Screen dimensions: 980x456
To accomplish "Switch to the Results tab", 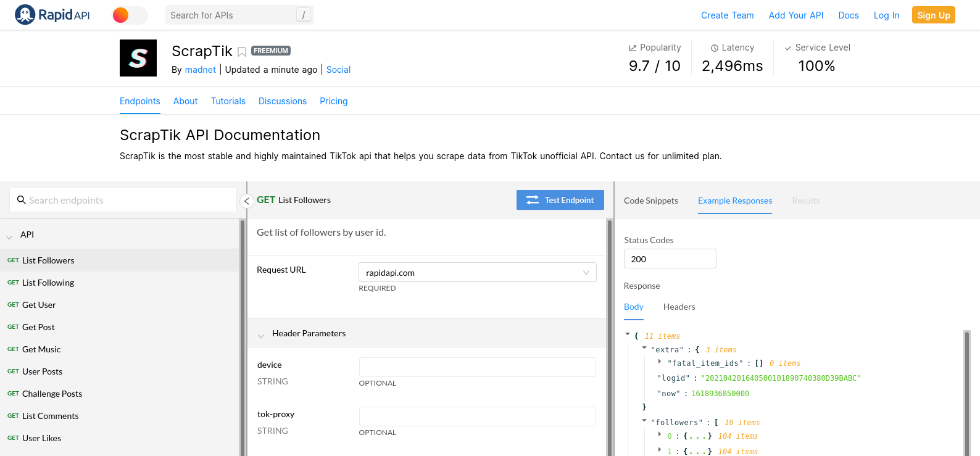I will pos(806,201).
